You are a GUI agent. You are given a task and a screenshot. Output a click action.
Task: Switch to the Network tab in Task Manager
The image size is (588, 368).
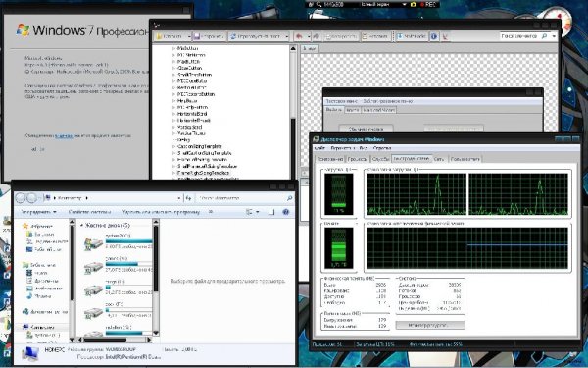(439, 159)
